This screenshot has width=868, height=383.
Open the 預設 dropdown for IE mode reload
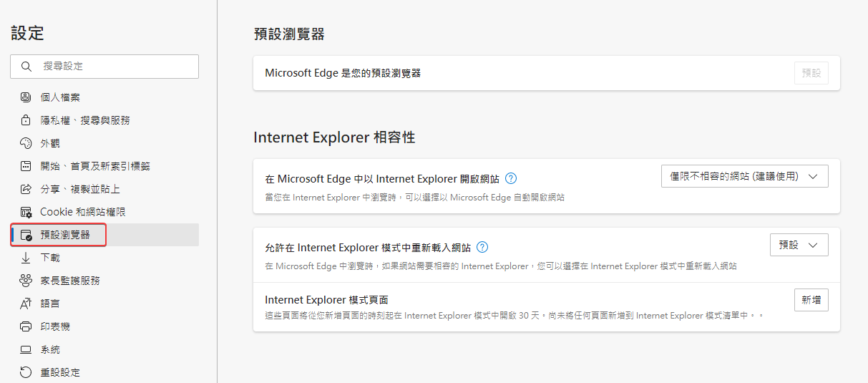799,245
